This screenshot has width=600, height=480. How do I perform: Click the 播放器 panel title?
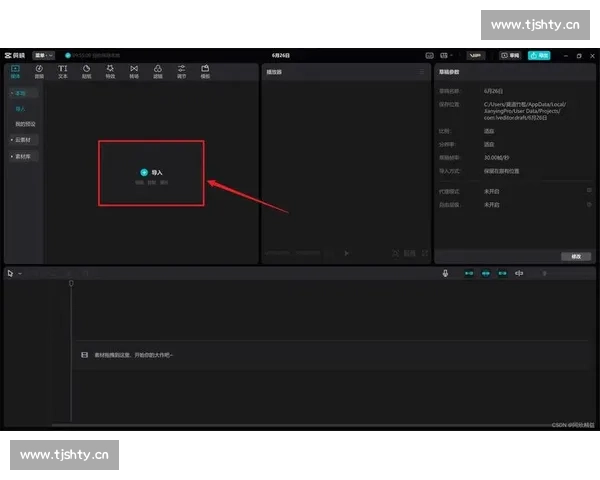point(274,72)
